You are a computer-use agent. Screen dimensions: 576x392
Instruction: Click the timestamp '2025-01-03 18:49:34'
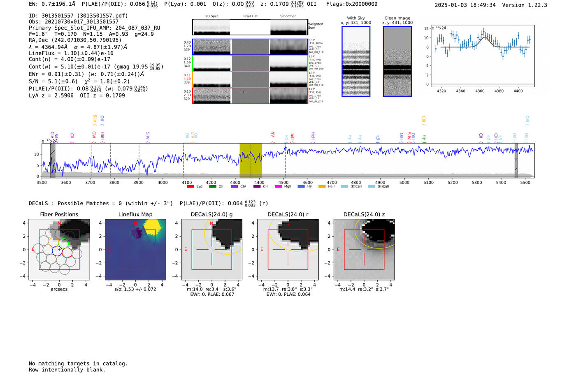point(465,5)
